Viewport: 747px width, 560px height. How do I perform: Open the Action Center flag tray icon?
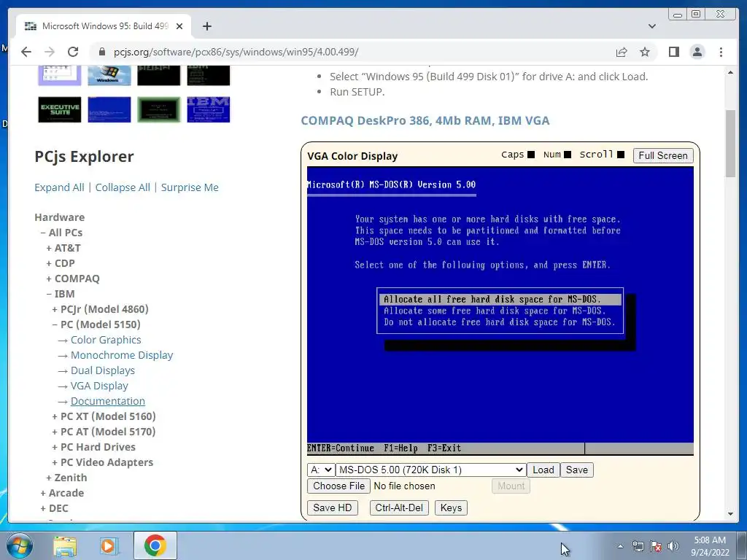[656, 546]
